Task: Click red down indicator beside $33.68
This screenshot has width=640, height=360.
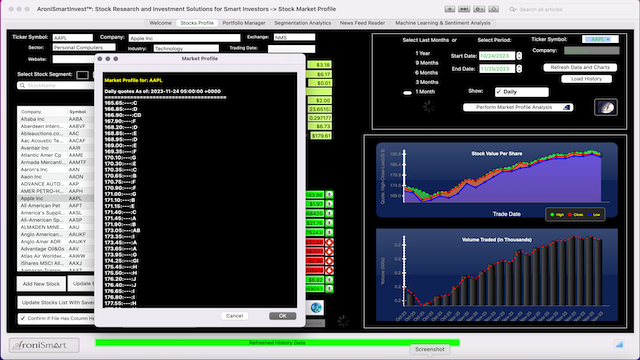Action: tap(329, 242)
